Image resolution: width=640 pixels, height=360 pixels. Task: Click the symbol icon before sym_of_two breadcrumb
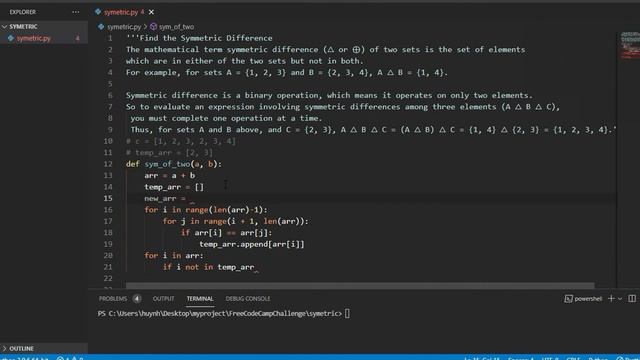(153, 27)
